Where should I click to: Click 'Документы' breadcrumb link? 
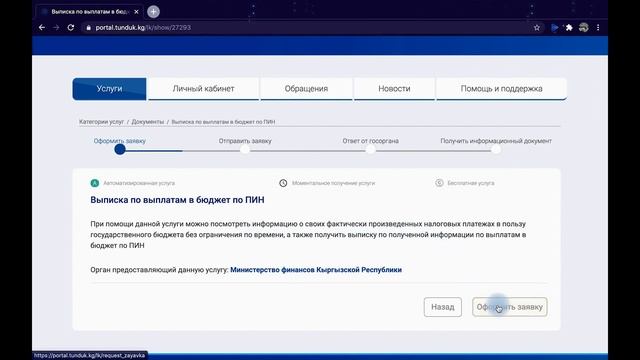tap(148, 122)
